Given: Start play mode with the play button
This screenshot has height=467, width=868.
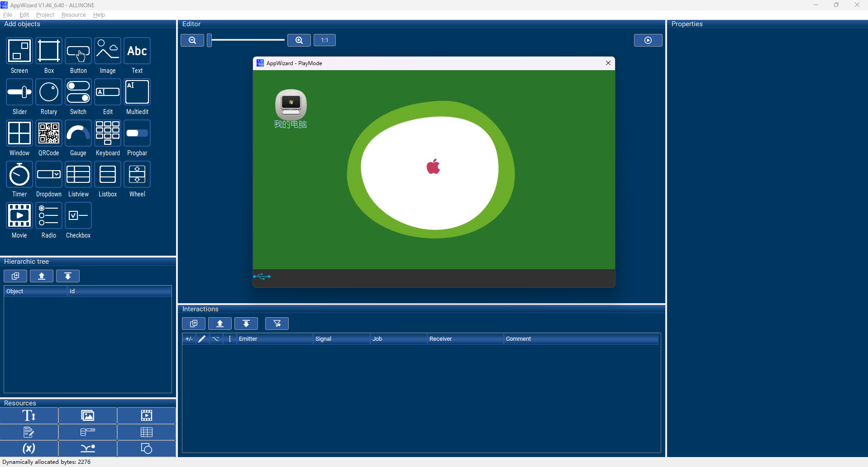Looking at the screenshot, I should tap(648, 40).
